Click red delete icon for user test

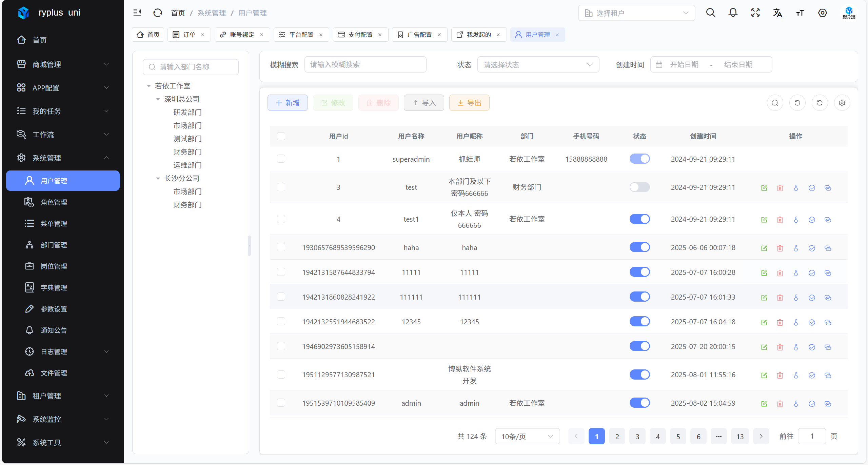coord(780,188)
